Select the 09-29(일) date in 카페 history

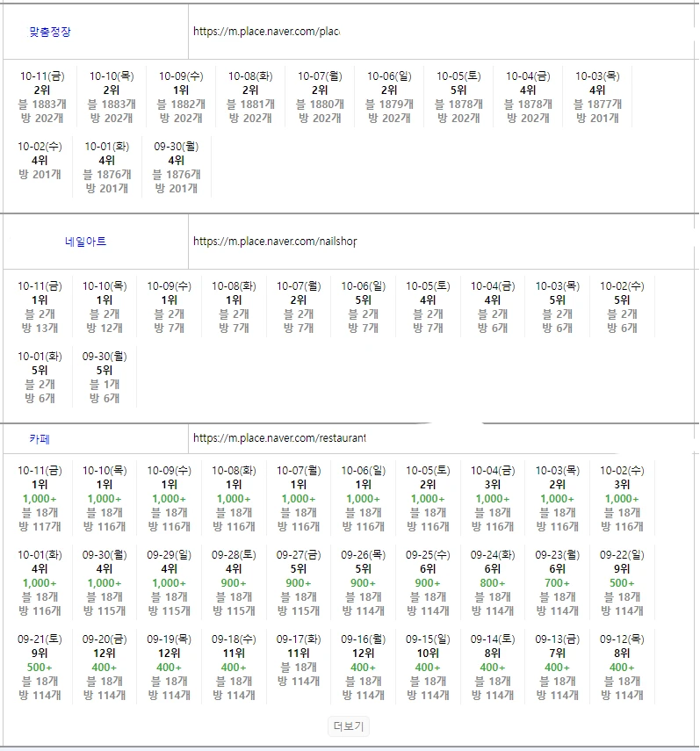coord(170,555)
